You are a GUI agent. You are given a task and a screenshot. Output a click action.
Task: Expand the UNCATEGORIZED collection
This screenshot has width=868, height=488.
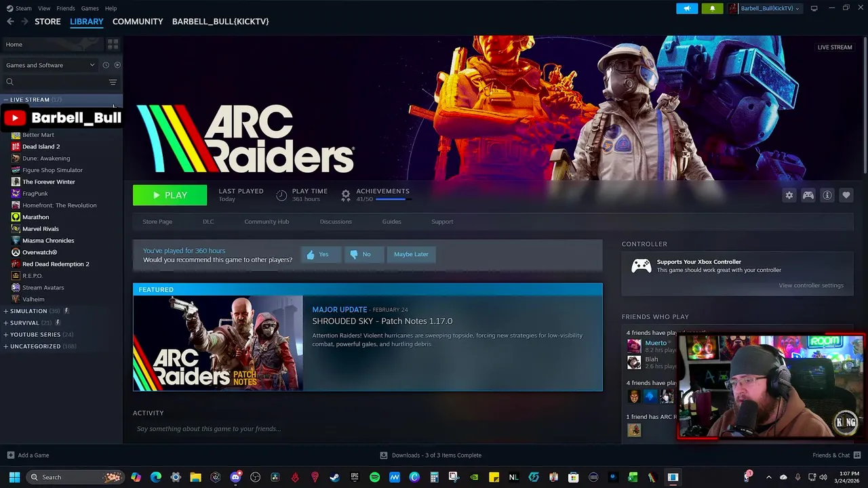click(x=6, y=346)
